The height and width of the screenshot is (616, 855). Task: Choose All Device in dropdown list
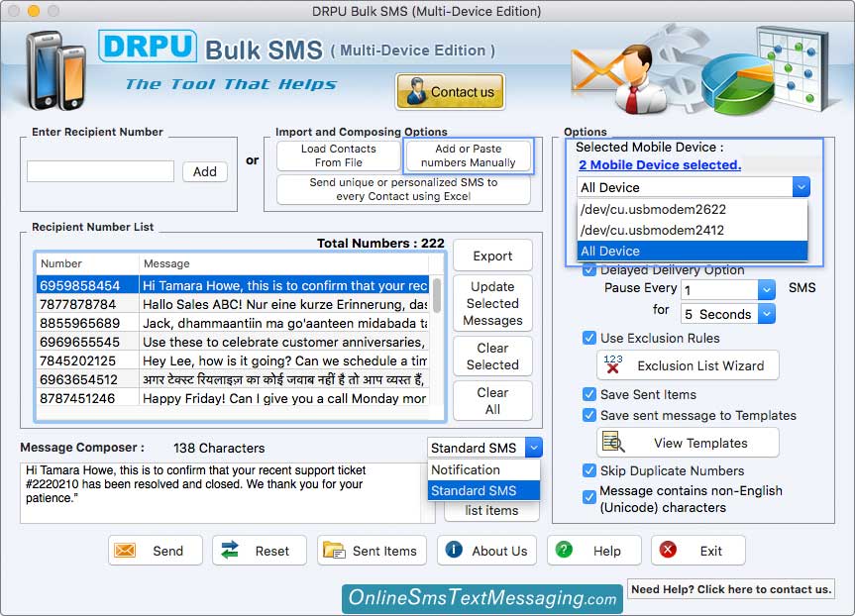pyautogui.click(x=692, y=251)
